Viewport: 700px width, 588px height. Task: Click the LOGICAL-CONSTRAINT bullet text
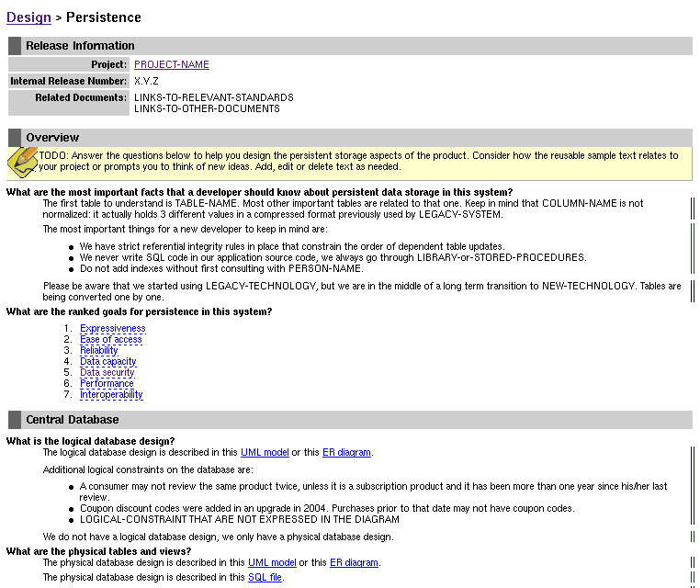point(239,520)
